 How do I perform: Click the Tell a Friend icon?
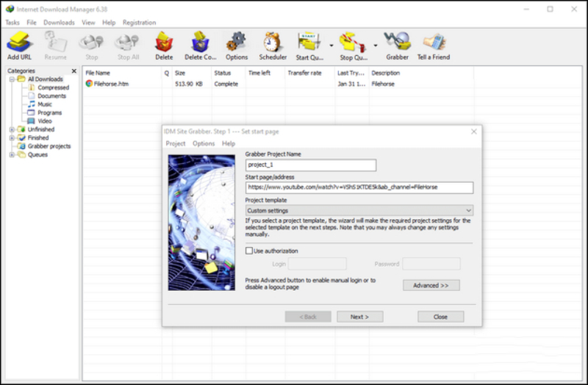434,46
